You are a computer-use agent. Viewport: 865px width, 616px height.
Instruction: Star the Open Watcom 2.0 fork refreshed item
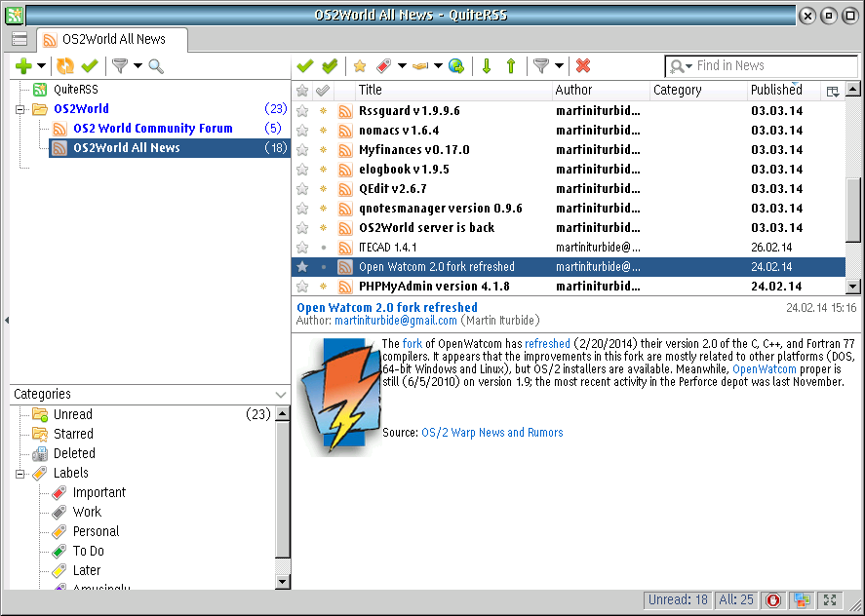point(302,267)
